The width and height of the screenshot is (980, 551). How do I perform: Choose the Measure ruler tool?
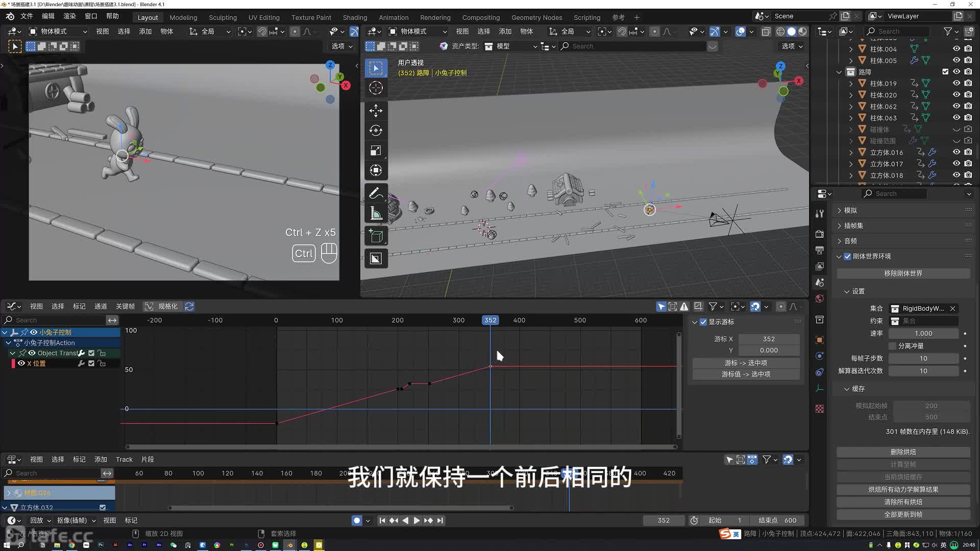pyautogui.click(x=376, y=213)
